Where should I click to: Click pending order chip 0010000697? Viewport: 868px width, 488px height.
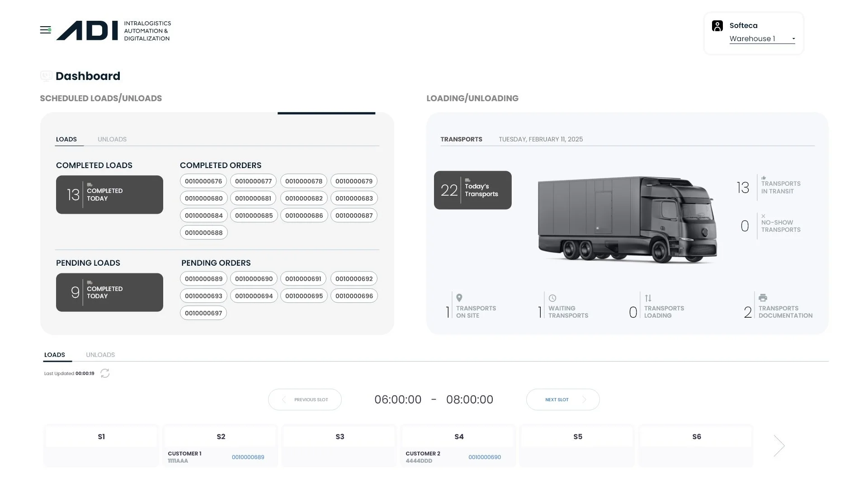(203, 313)
